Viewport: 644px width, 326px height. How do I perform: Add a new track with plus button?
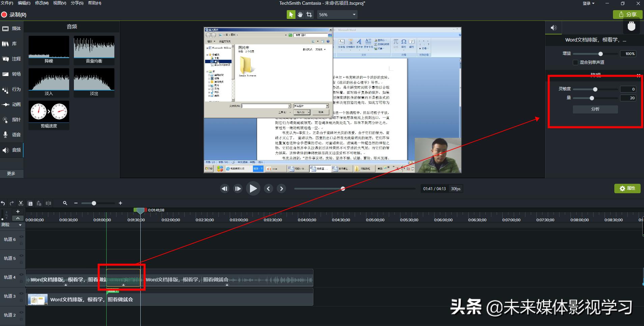click(x=18, y=211)
